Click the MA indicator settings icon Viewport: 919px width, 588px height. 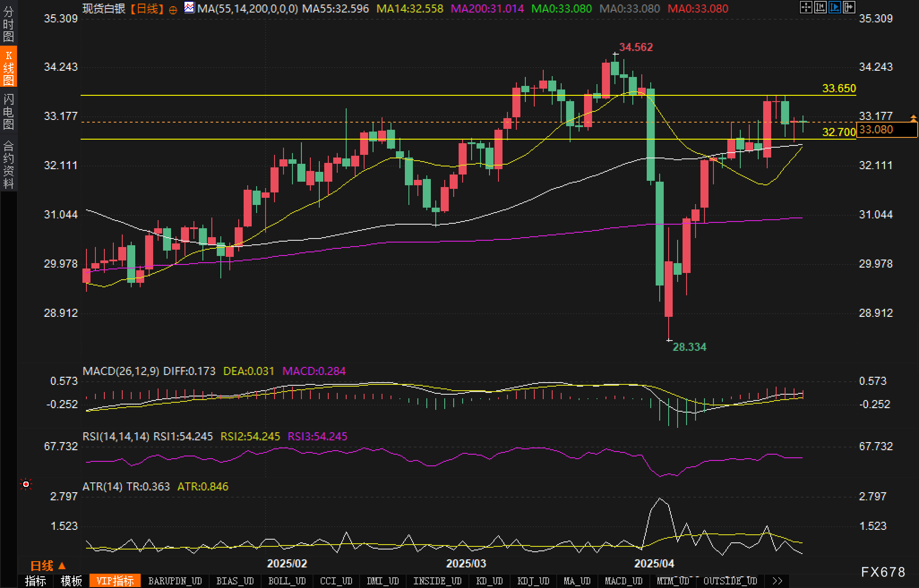(189, 8)
